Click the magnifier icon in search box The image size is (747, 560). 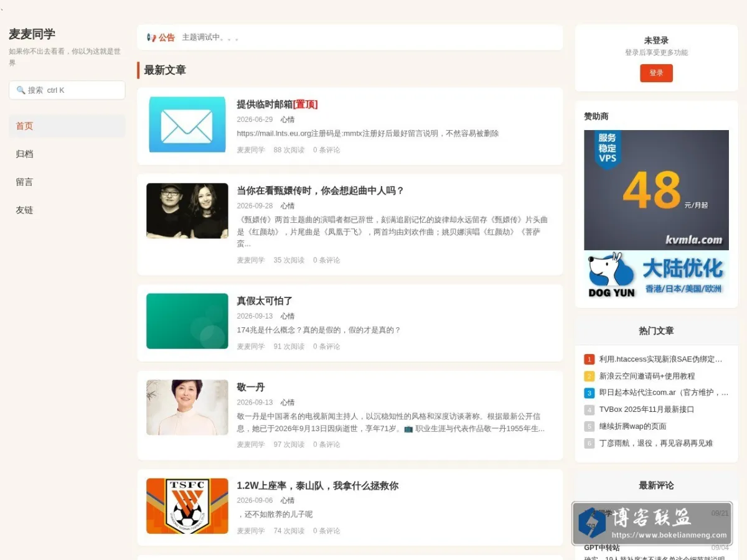(21, 90)
